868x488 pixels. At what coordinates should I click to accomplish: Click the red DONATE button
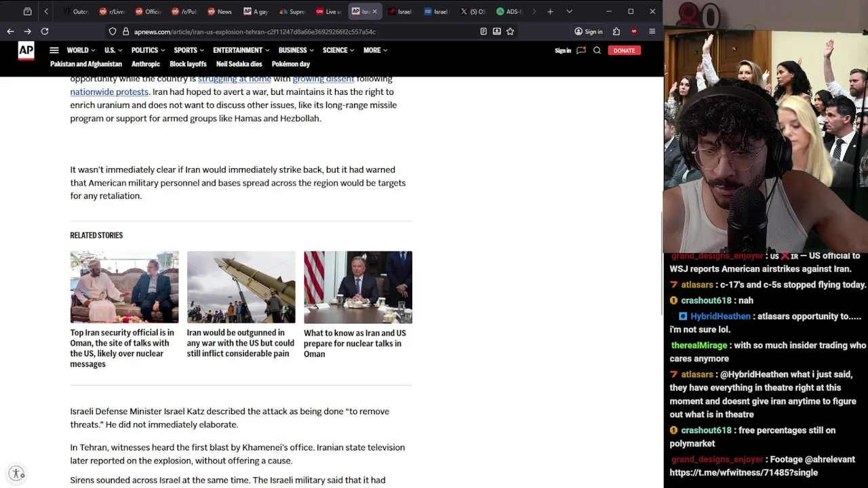(624, 50)
